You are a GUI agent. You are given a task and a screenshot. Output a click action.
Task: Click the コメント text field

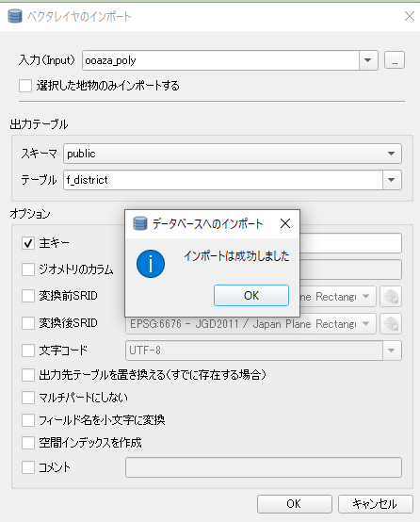(264, 467)
